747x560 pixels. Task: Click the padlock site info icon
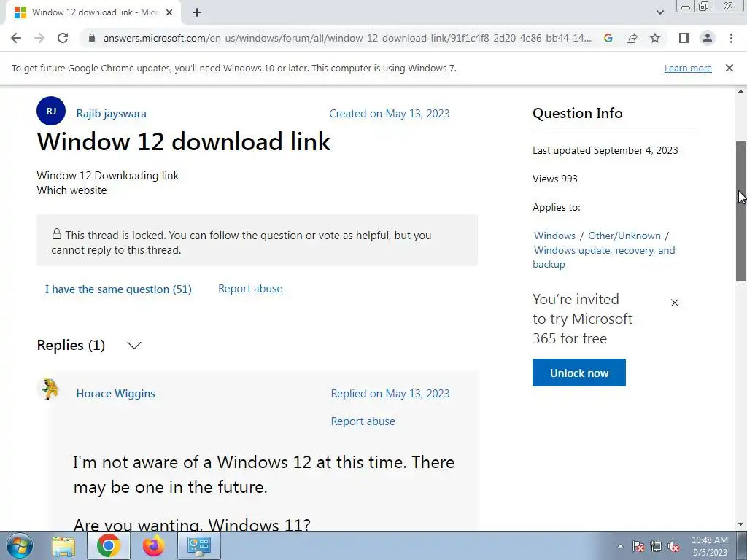coord(91,38)
